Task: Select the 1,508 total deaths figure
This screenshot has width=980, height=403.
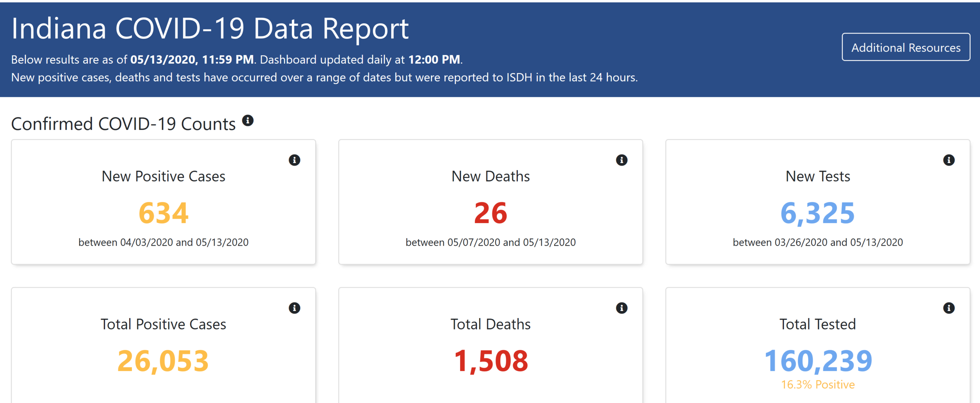Action: [x=491, y=361]
